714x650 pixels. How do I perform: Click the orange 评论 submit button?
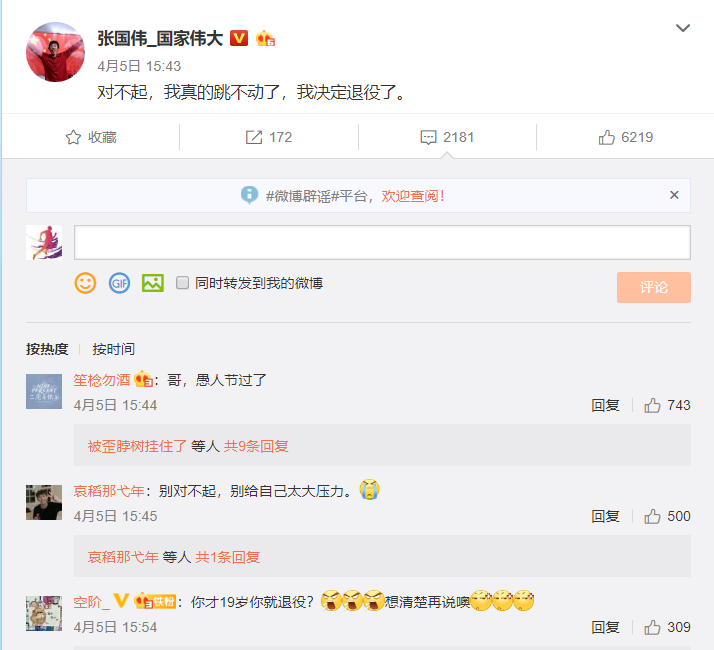653,287
